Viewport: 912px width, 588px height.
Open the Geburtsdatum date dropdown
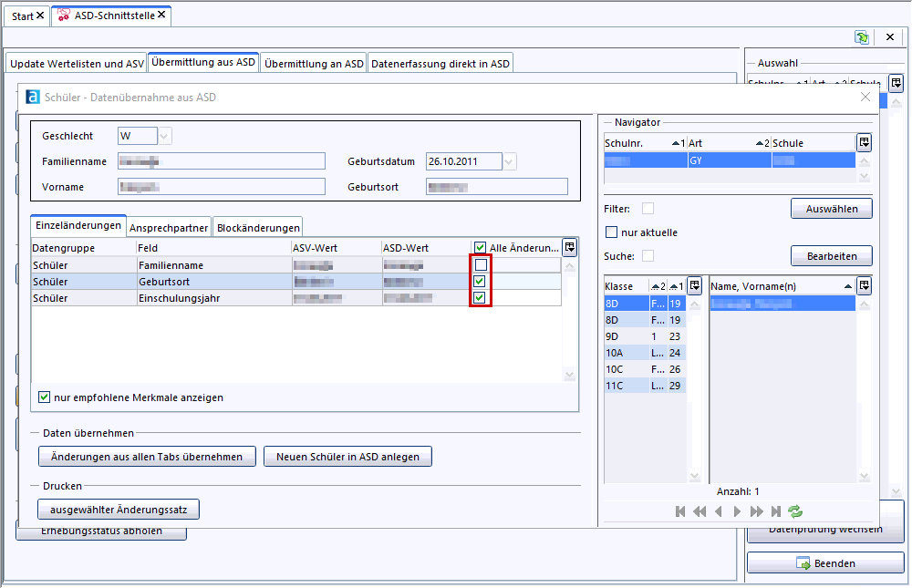pos(510,161)
